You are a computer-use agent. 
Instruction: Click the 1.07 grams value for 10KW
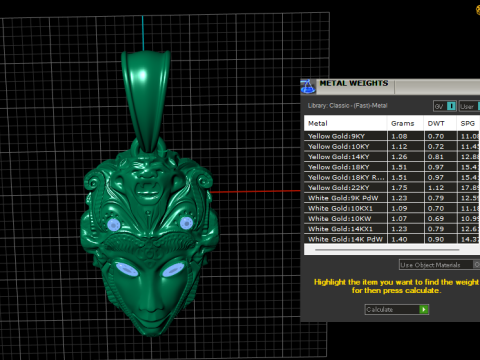pos(399,219)
